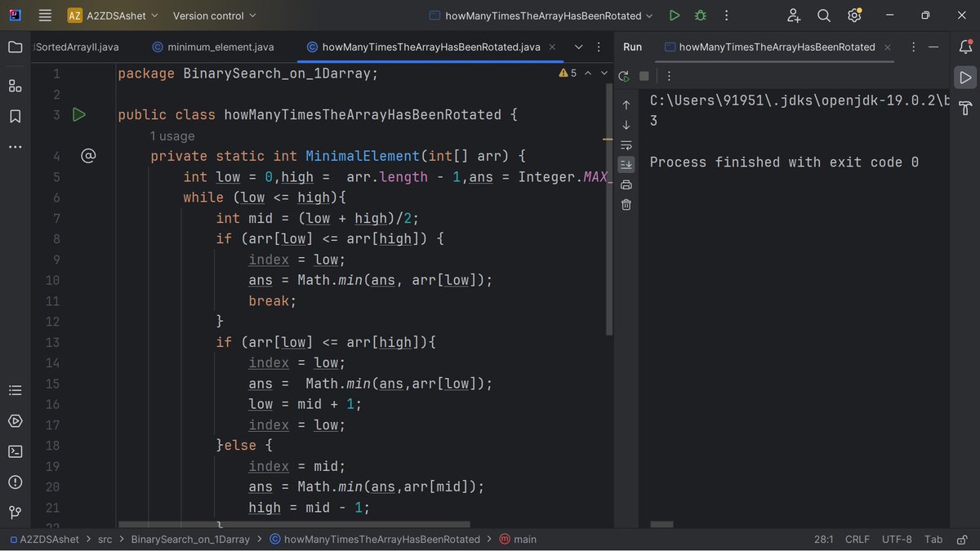
Task: Click the Run panel title label
Action: (x=632, y=47)
